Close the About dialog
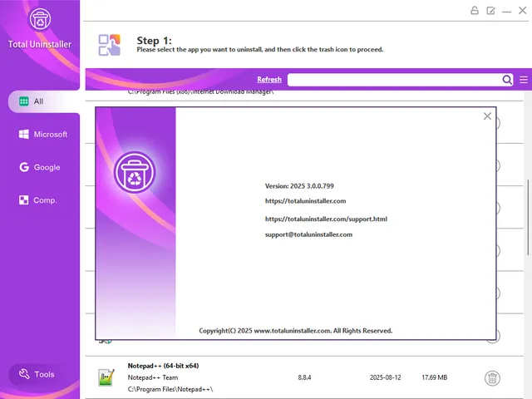532x399 pixels. [487, 116]
